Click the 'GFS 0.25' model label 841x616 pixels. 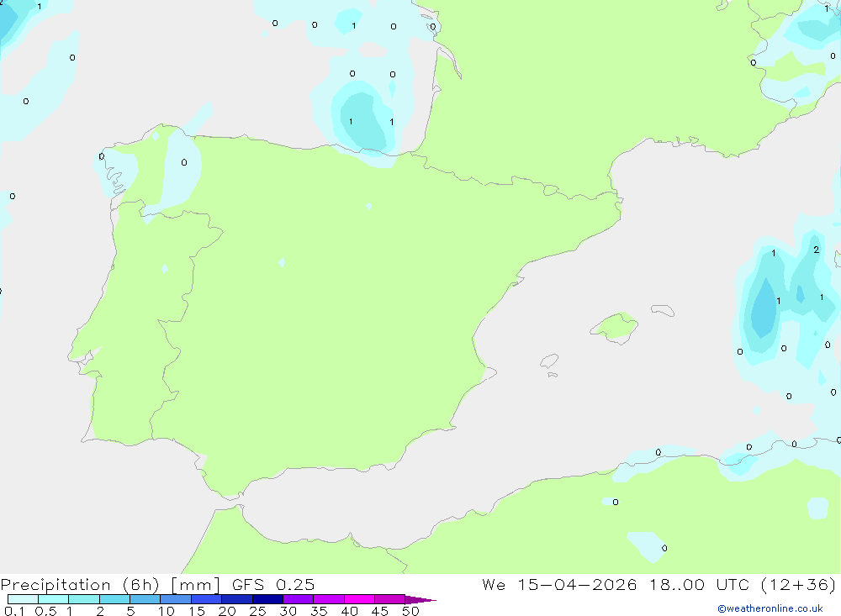pyautogui.click(x=273, y=584)
